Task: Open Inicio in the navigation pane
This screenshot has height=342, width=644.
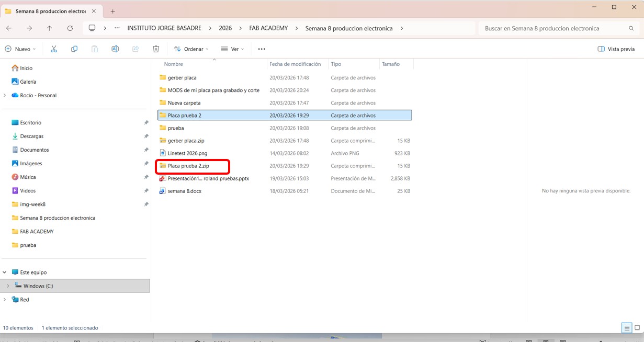Action: (26, 68)
